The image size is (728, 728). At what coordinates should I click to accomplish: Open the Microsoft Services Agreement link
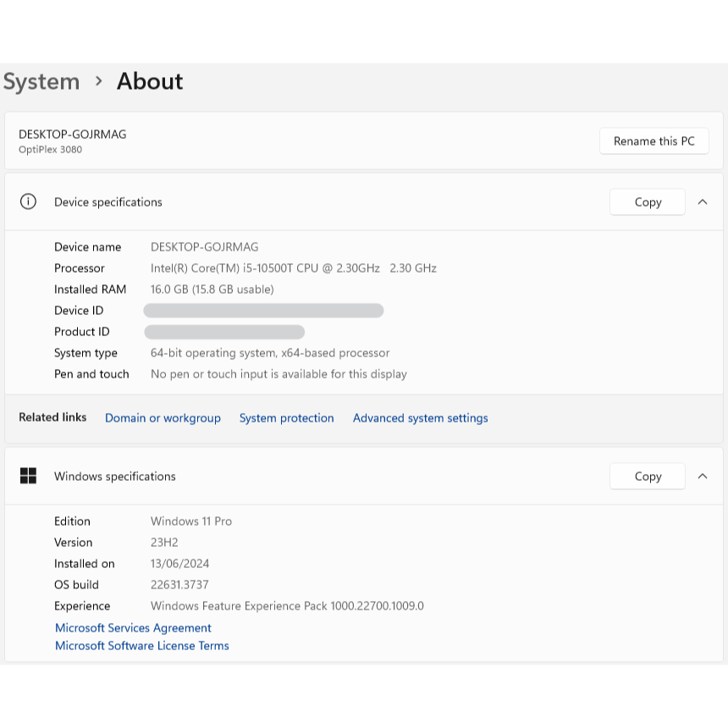point(133,628)
